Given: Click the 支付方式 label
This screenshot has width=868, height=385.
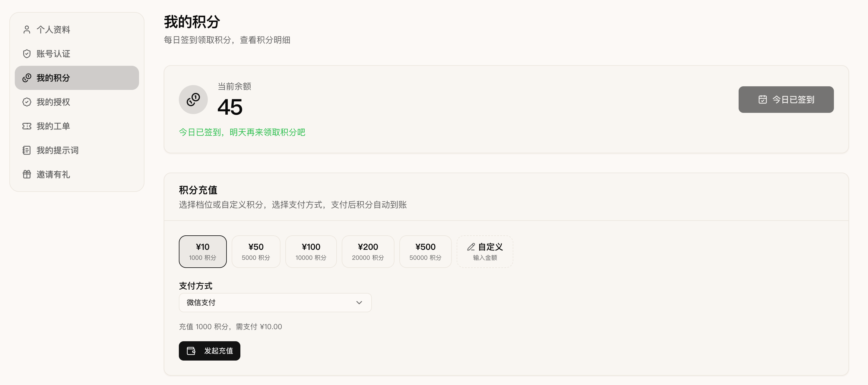Looking at the screenshot, I should (195, 286).
